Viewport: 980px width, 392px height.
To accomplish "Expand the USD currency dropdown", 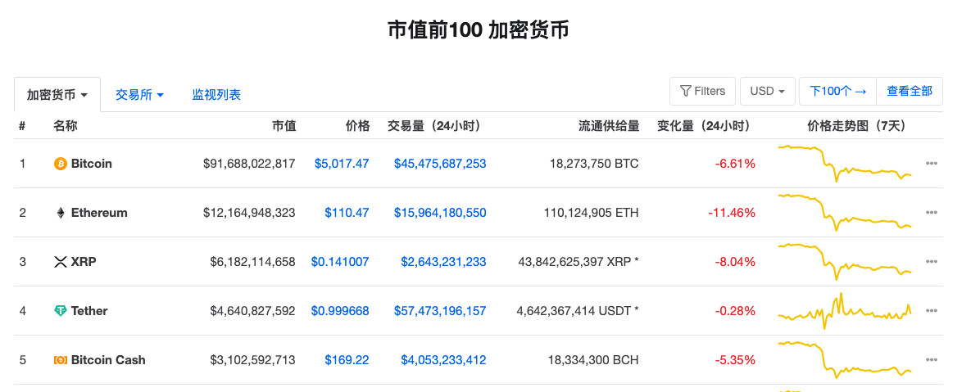I will (x=768, y=91).
